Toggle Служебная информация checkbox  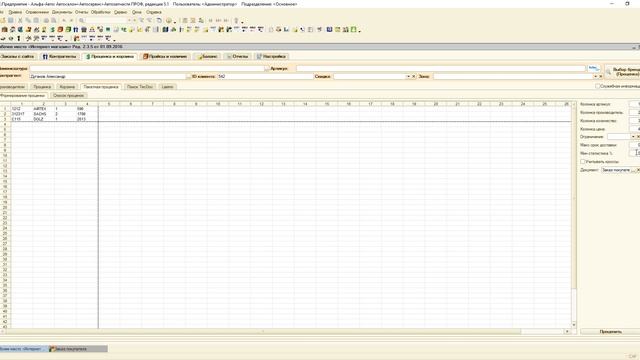[598, 86]
